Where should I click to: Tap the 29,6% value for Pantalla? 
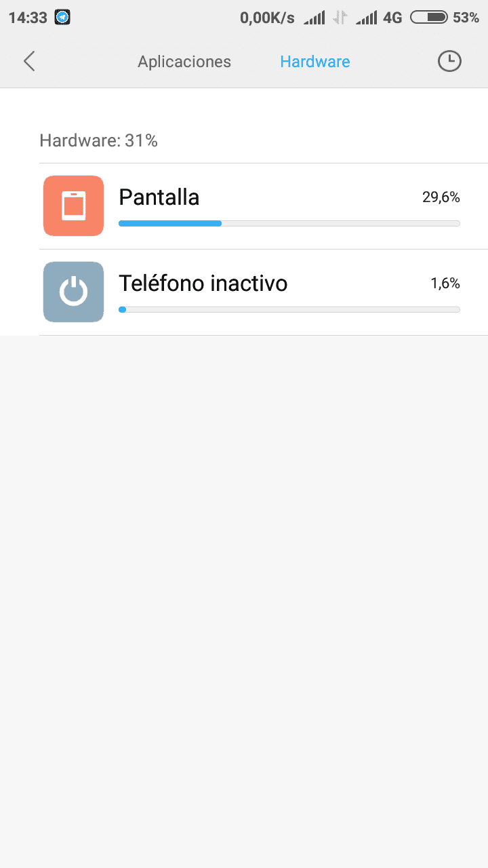[441, 197]
